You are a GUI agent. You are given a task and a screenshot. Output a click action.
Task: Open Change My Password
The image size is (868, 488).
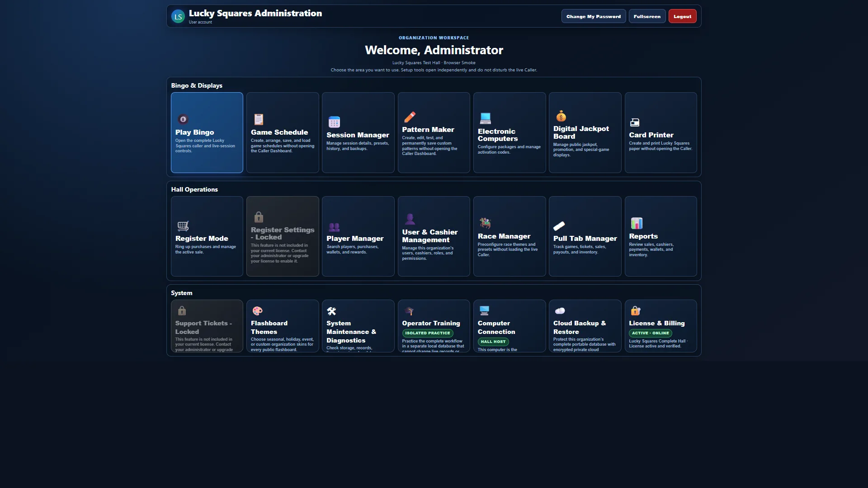pos(594,16)
